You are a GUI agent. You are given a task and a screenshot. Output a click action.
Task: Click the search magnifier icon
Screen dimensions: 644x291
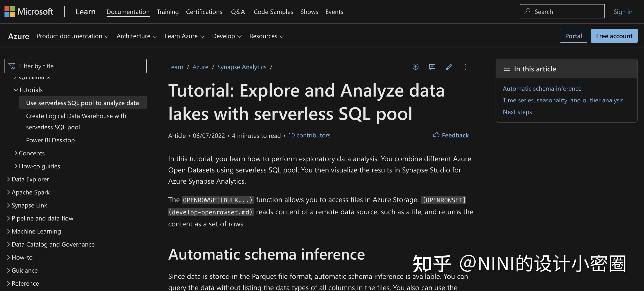tap(527, 11)
